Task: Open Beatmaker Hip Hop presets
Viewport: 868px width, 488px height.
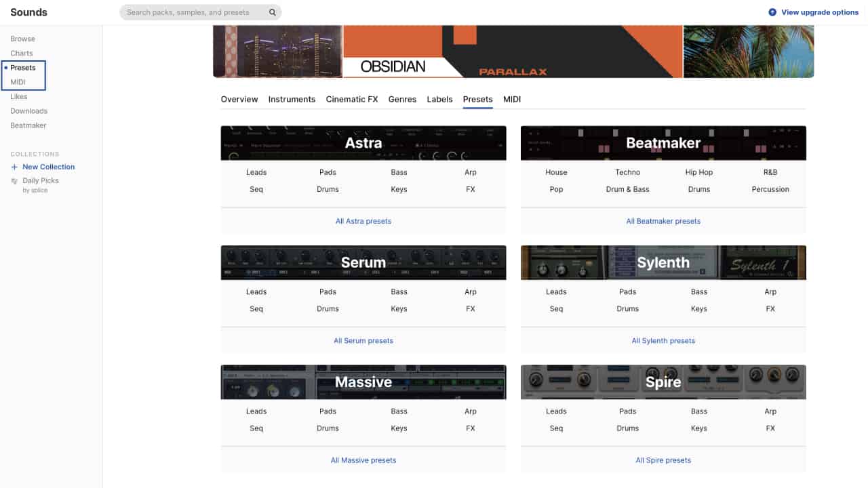Action: click(x=699, y=172)
